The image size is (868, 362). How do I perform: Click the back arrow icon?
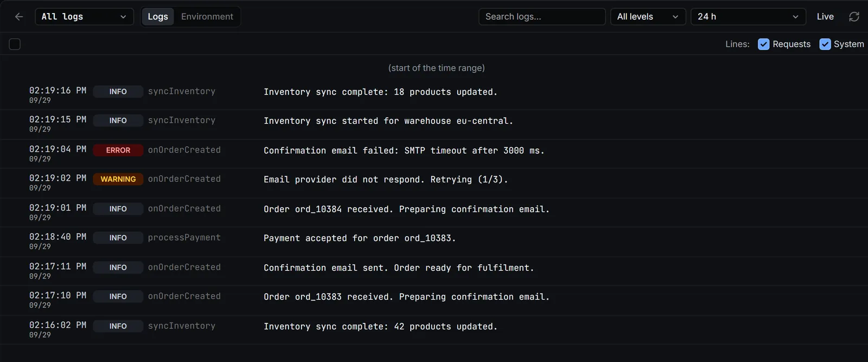point(19,17)
